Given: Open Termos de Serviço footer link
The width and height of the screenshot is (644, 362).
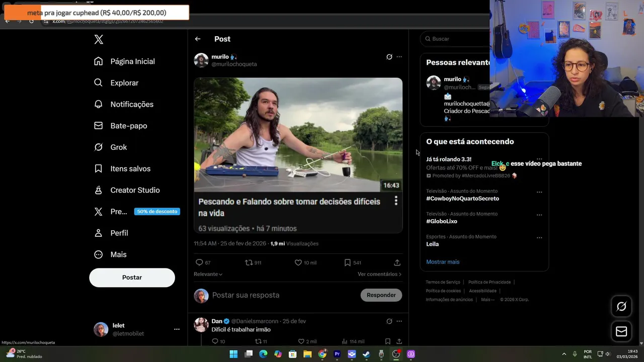Looking at the screenshot, I should coord(443,282).
